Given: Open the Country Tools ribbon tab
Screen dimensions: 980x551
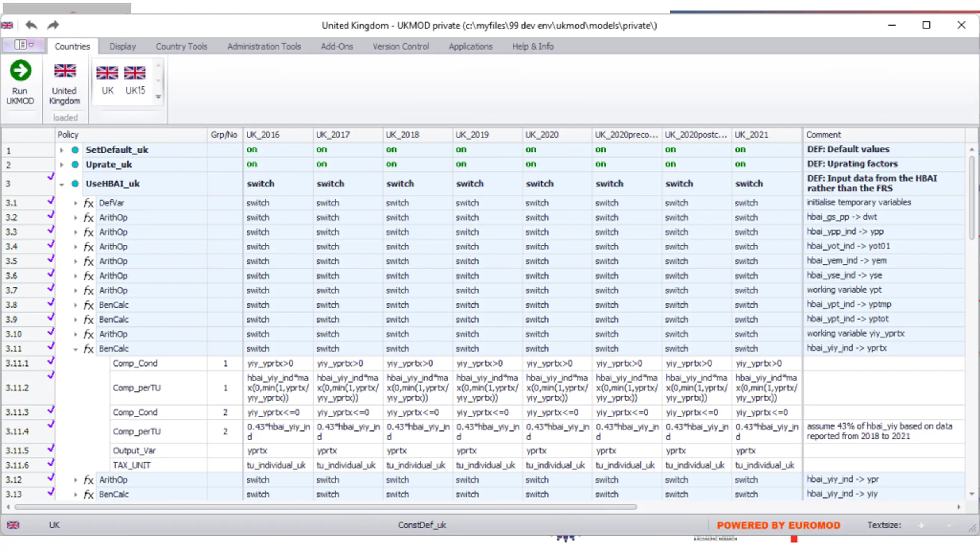Looking at the screenshot, I should point(181,46).
